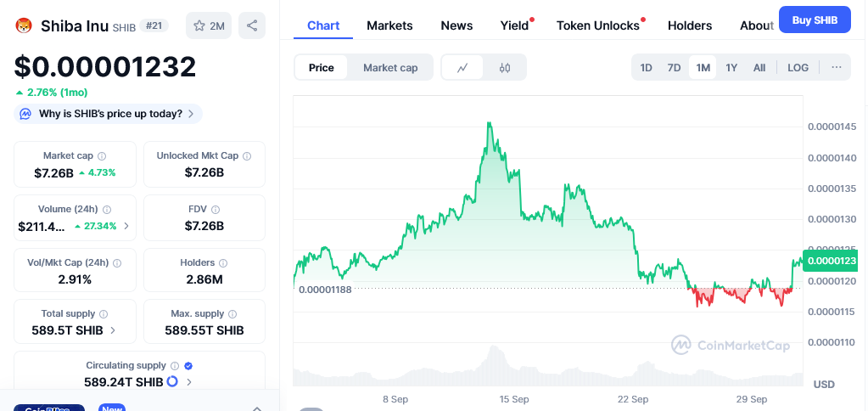This screenshot has width=868, height=411.
Task: Click the Market cap info icon
Action: tap(102, 156)
